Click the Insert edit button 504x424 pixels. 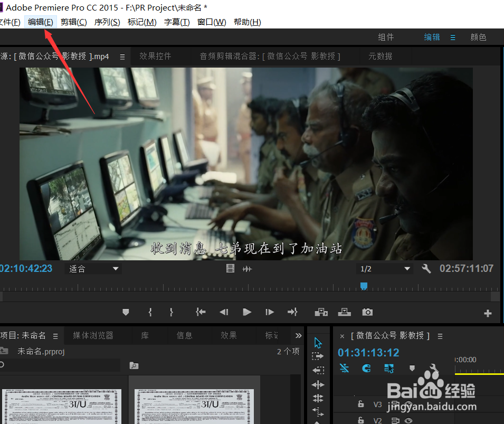[x=321, y=312]
